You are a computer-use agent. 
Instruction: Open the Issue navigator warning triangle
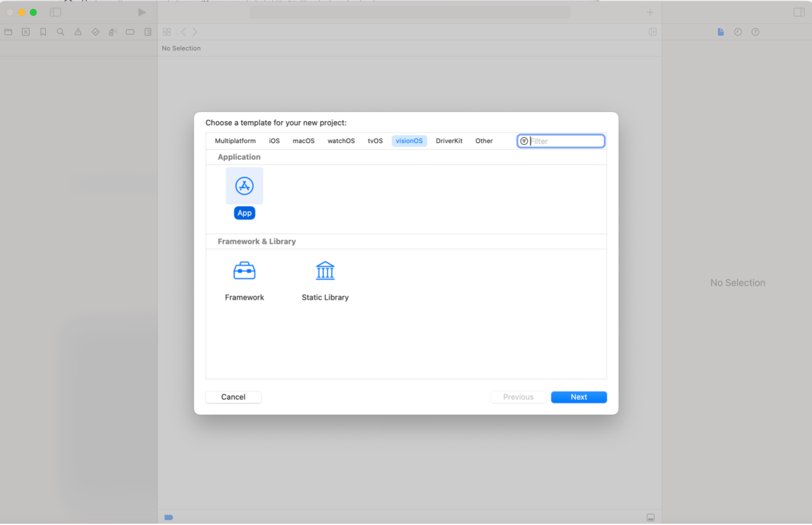point(78,32)
